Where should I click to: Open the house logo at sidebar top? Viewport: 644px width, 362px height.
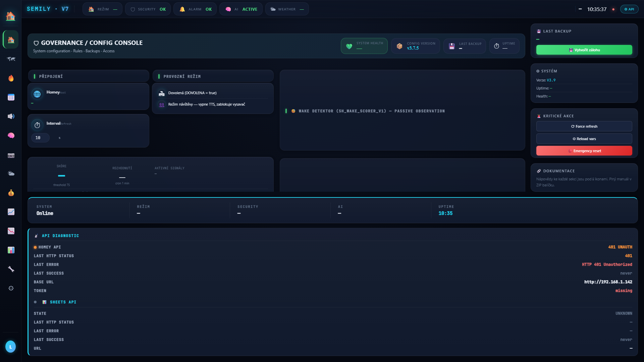click(x=11, y=16)
